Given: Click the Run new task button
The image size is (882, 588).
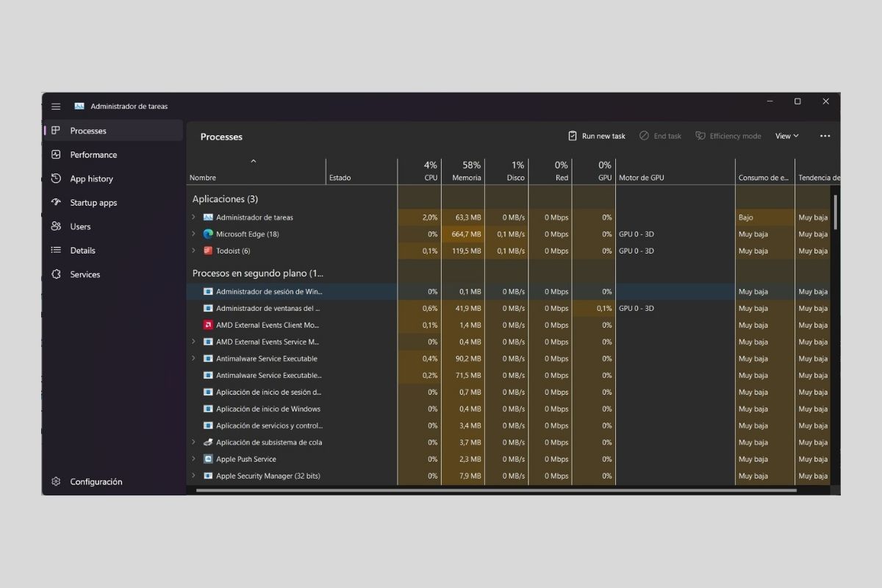Looking at the screenshot, I should point(596,136).
